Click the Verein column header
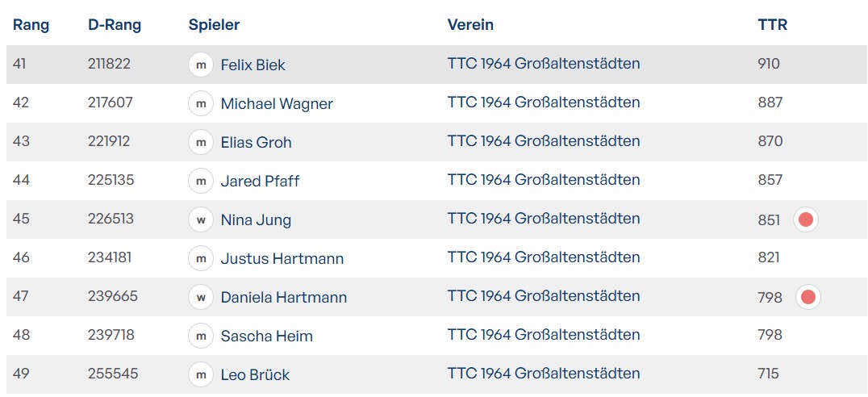The image size is (868, 397). (470, 24)
